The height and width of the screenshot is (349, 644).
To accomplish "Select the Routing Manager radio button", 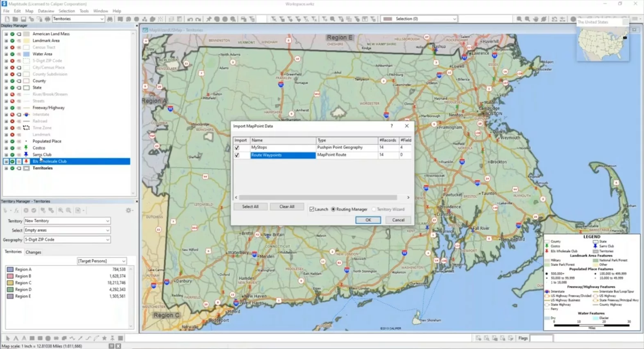I will pyautogui.click(x=333, y=209).
